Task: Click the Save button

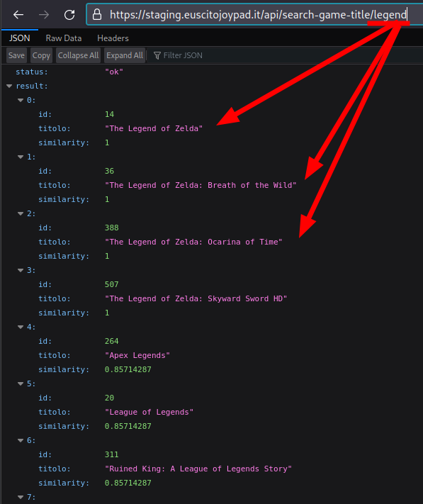Action: click(16, 55)
